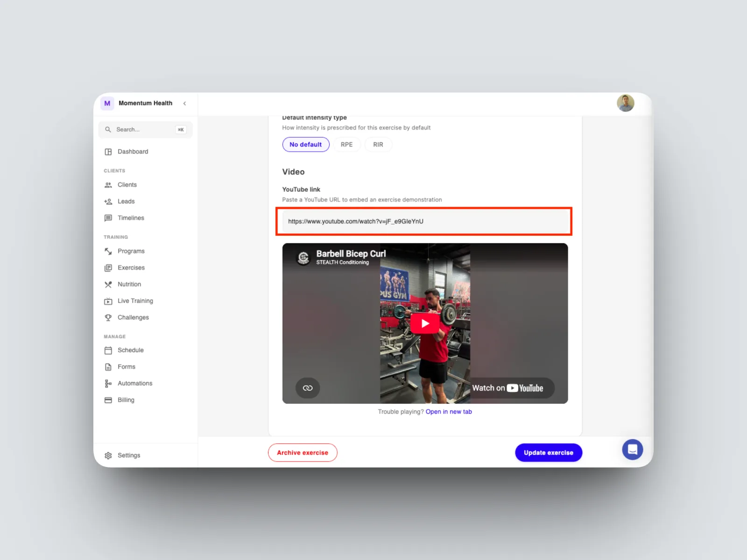The height and width of the screenshot is (560, 747).
Task: Select RIR intensity type
Action: coord(378,145)
